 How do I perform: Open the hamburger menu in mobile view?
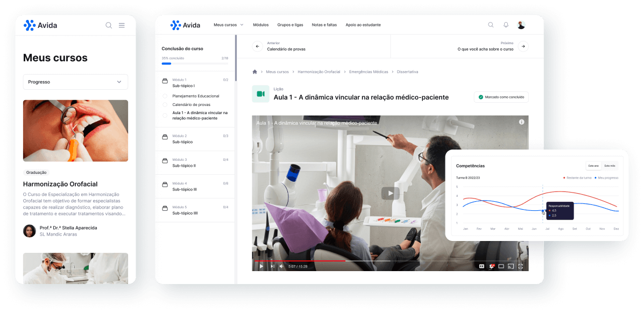(122, 25)
